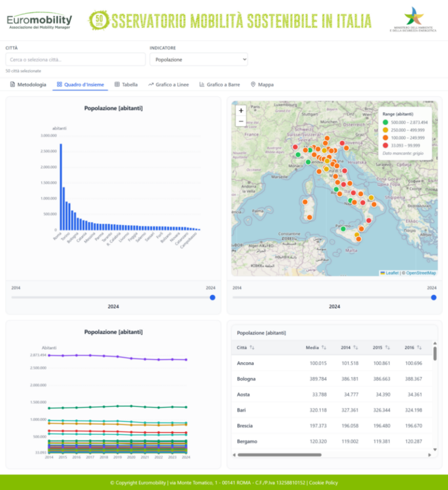448x490 pixels.
Task: Click the yellow 250.000 – 499.999 legend swatch
Action: click(x=386, y=130)
